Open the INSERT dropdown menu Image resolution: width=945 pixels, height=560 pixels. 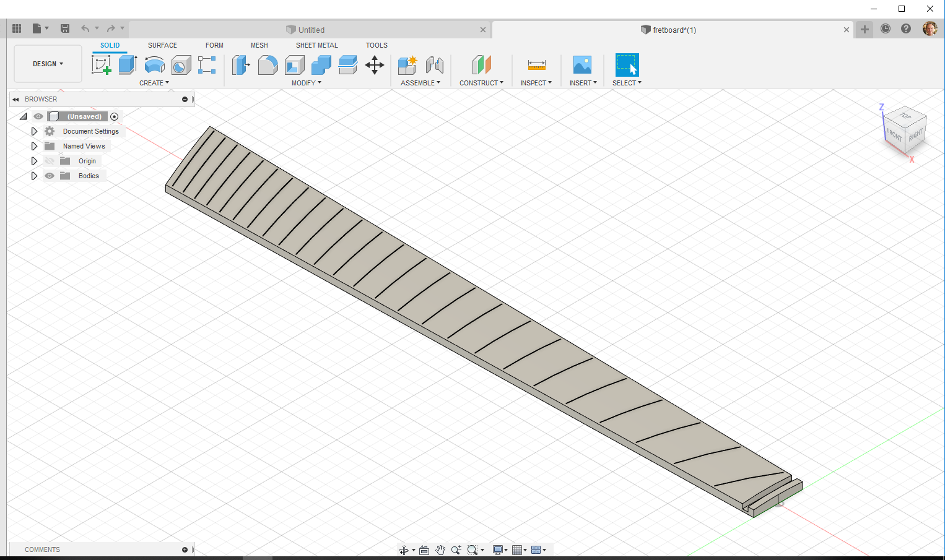[583, 83]
